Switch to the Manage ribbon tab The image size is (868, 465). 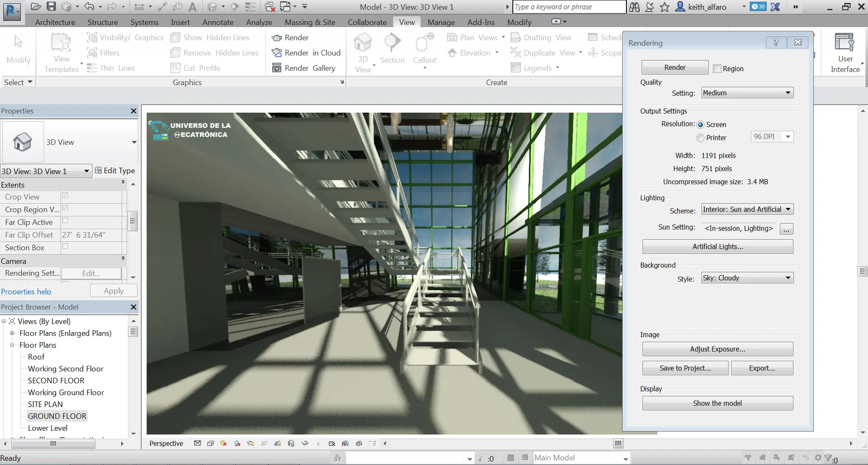click(x=441, y=22)
